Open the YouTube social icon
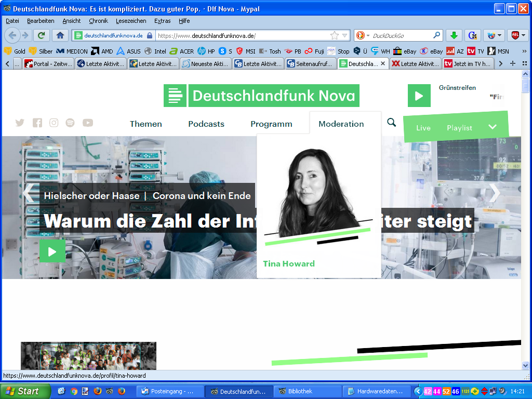Screen dimensions: 532x399 [x=87, y=123]
